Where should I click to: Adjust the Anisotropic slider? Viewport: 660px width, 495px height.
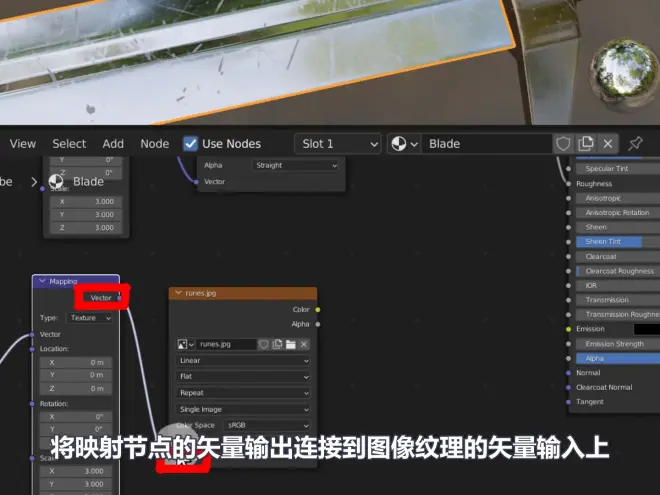(617, 198)
